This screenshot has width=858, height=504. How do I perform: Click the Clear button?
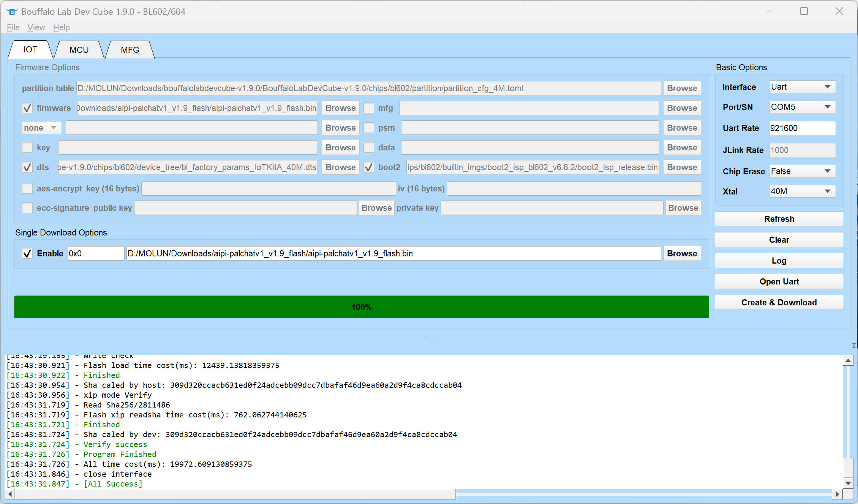coord(779,240)
